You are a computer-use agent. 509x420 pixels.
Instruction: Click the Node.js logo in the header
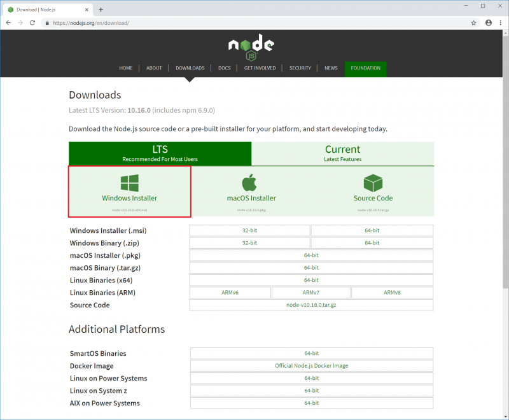pyautogui.click(x=251, y=47)
